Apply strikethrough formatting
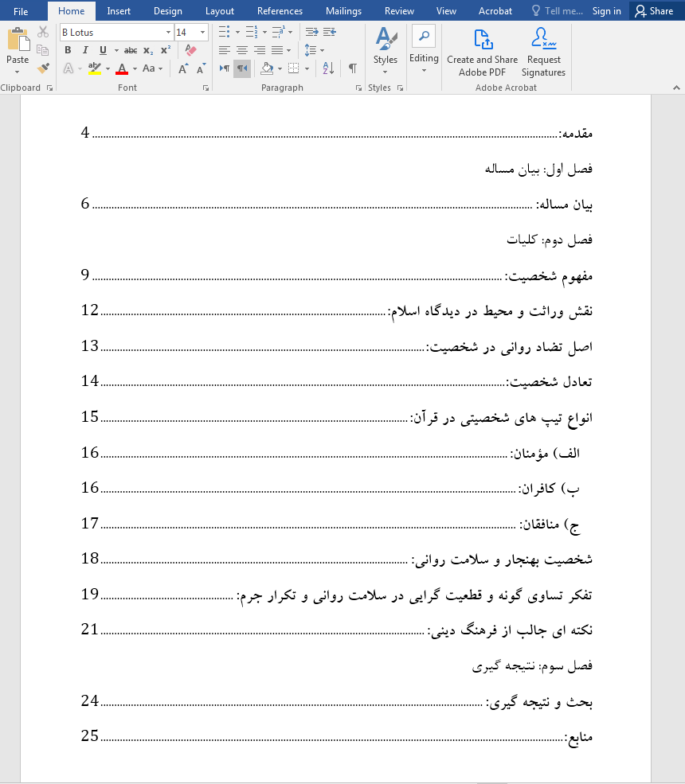This screenshot has width=685, height=784. pyautogui.click(x=131, y=50)
